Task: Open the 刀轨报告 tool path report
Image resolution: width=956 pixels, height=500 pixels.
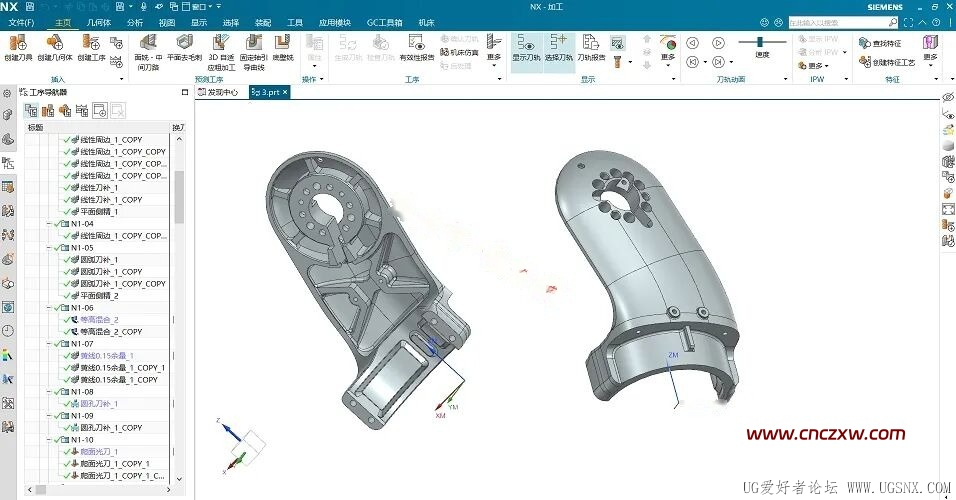Action: pyautogui.click(x=591, y=48)
